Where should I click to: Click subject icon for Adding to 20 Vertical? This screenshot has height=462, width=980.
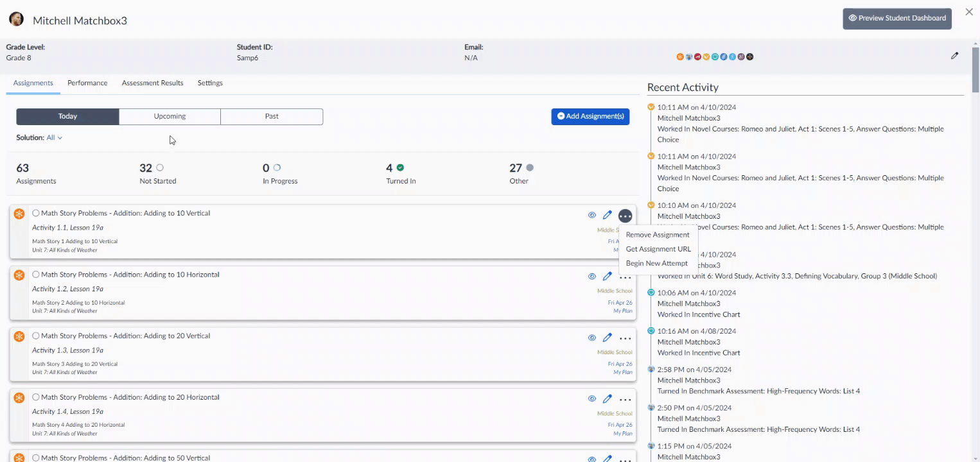19,336
